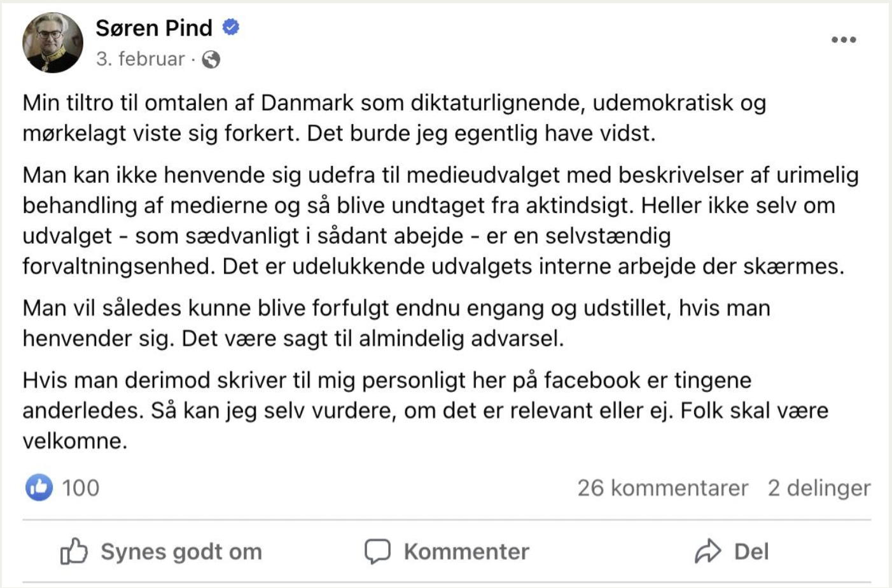Click the share arrow icon

tap(707, 552)
